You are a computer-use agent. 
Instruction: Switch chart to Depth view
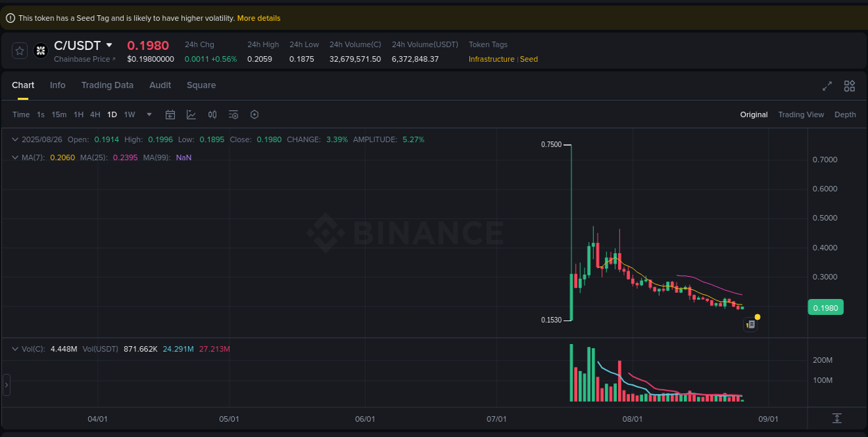click(845, 114)
